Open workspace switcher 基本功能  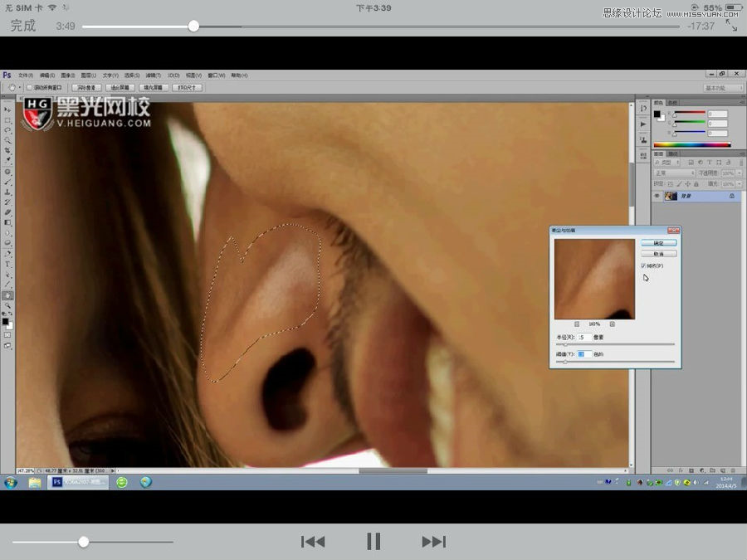pyautogui.click(x=723, y=88)
